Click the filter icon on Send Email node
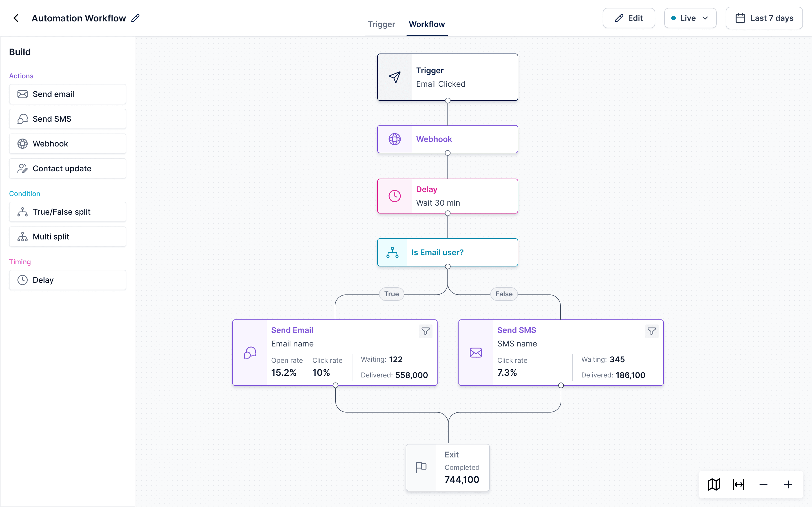 point(425,331)
